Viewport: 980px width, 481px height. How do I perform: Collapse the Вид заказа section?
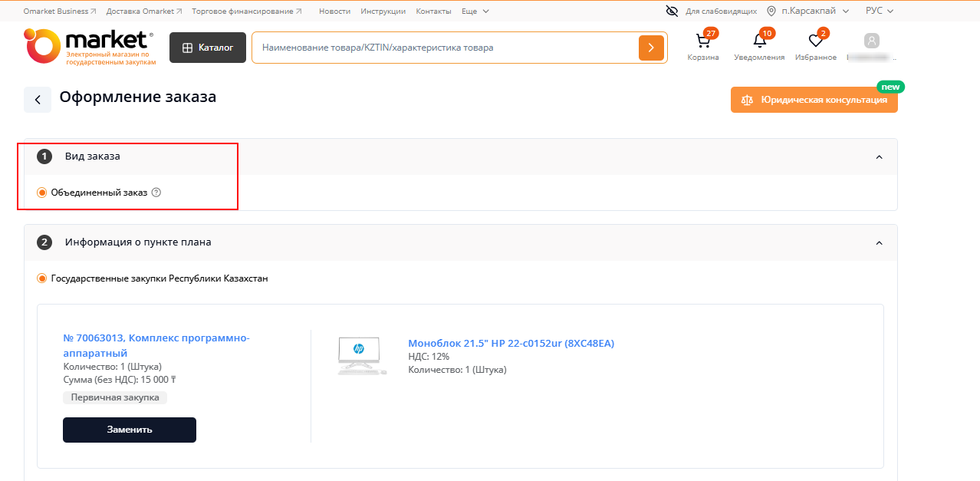[x=879, y=157]
